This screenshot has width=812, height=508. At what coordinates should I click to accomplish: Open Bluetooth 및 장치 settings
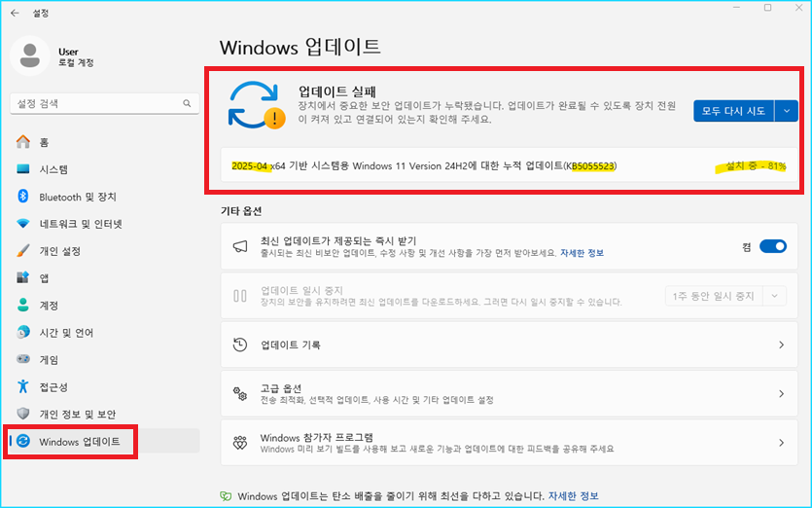(104, 197)
